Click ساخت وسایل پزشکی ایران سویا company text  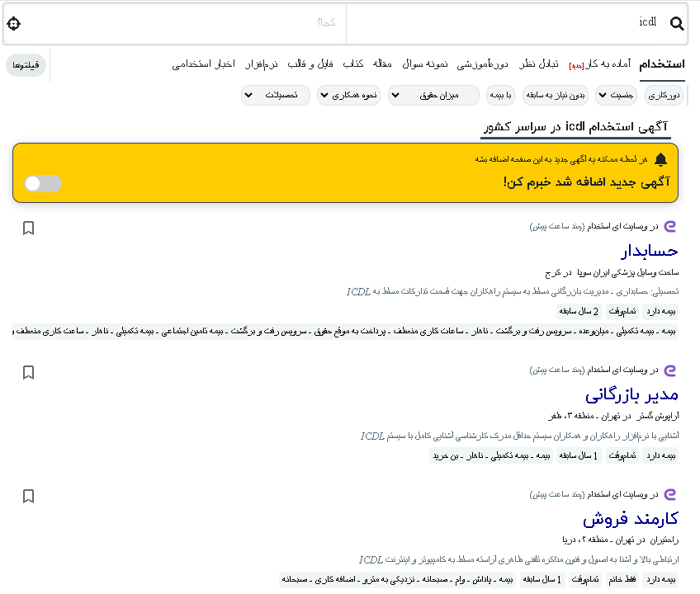click(628, 272)
